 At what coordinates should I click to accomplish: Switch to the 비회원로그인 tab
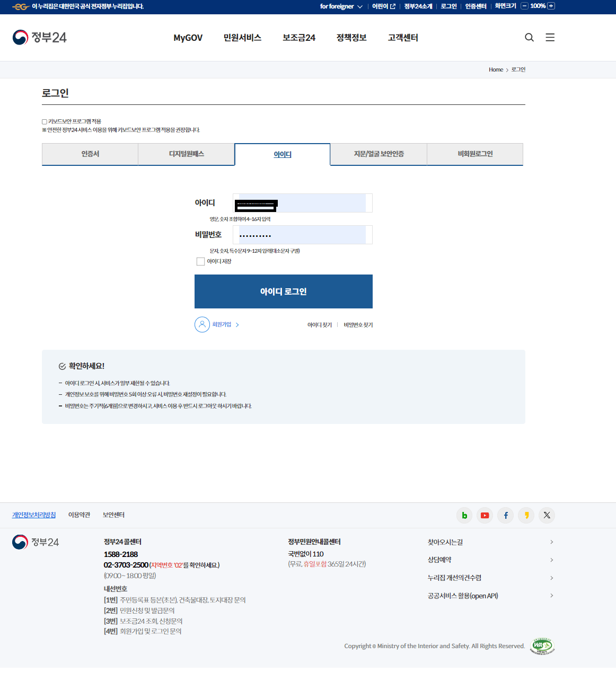[x=475, y=154]
